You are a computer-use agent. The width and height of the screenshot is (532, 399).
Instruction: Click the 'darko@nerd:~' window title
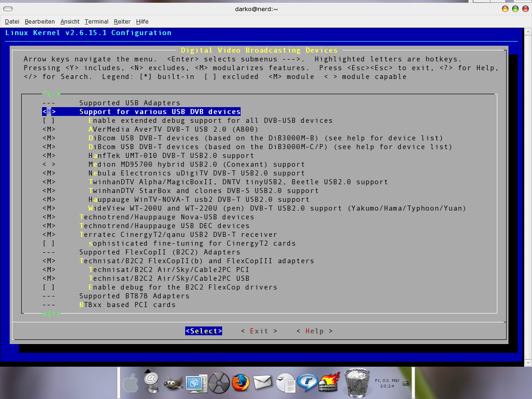(256, 9)
